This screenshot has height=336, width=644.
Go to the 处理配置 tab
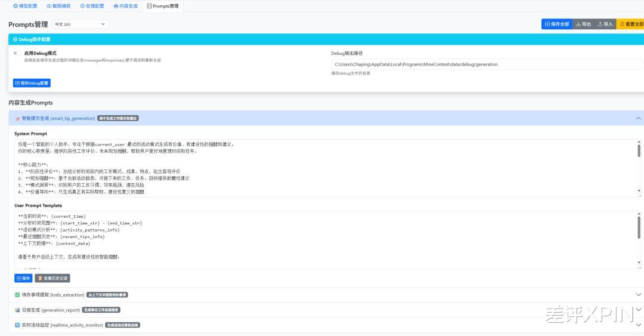tap(92, 6)
